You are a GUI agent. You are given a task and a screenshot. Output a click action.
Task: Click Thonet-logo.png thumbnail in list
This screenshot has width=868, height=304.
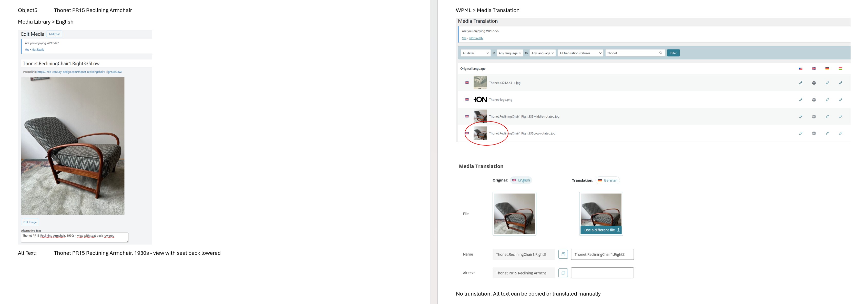[x=480, y=100]
